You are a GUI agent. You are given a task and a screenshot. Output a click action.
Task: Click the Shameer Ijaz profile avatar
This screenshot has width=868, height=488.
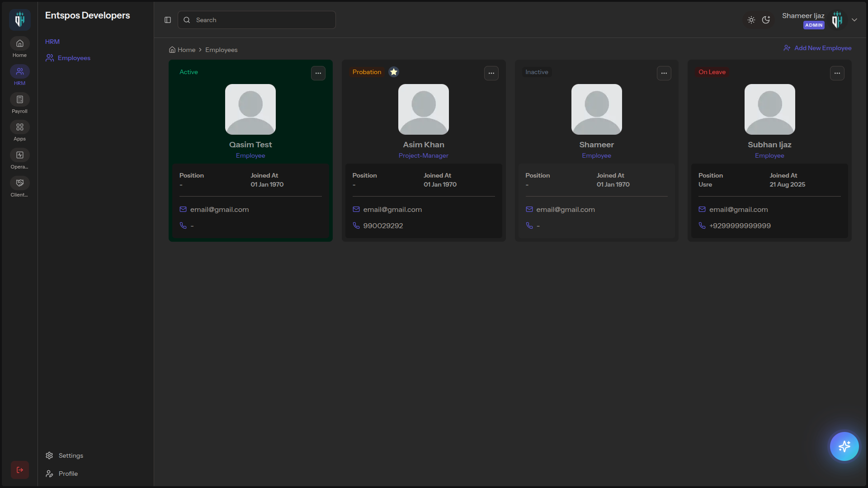[x=837, y=20]
